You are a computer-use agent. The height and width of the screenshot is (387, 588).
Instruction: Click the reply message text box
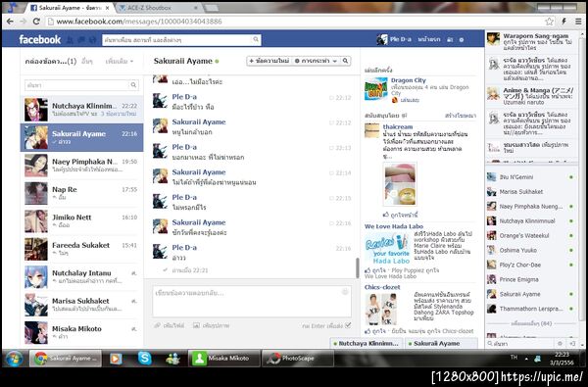point(252,301)
